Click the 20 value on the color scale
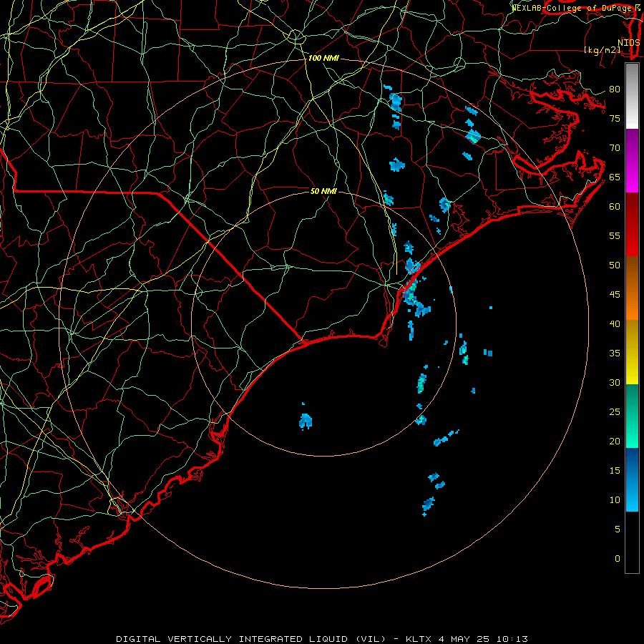The image size is (644, 644). click(x=615, y=441)
